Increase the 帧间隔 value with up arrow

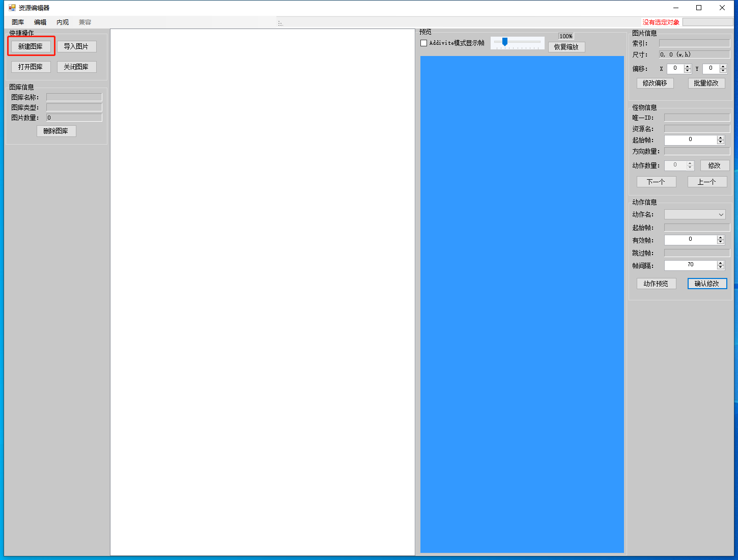720,263
